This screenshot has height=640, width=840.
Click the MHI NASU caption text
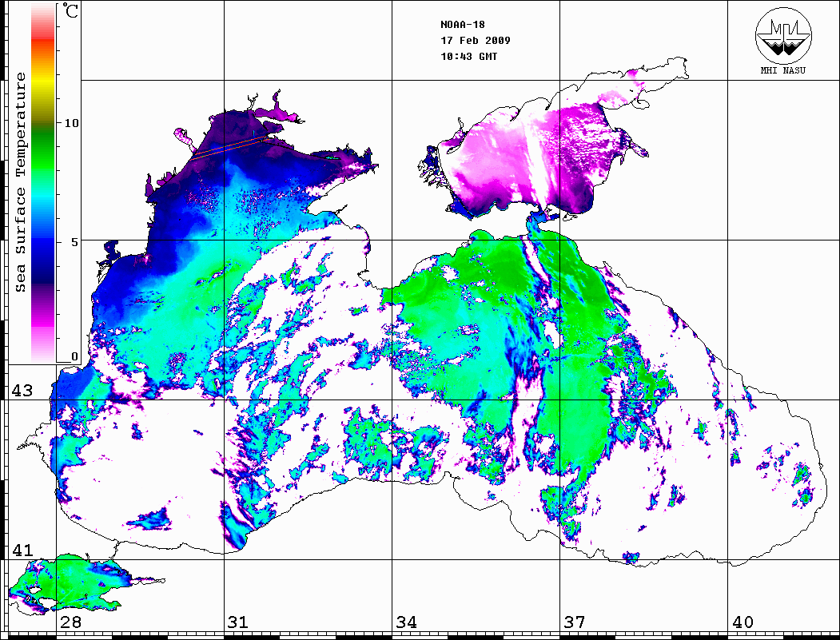(782, 70)
